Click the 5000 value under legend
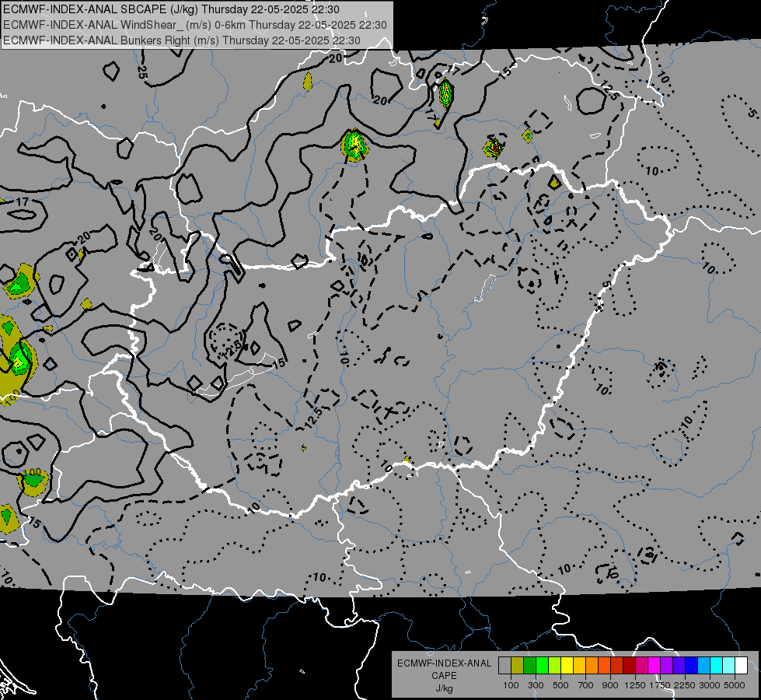The height and width of the screenshot is (700, 761). [735, 685]
